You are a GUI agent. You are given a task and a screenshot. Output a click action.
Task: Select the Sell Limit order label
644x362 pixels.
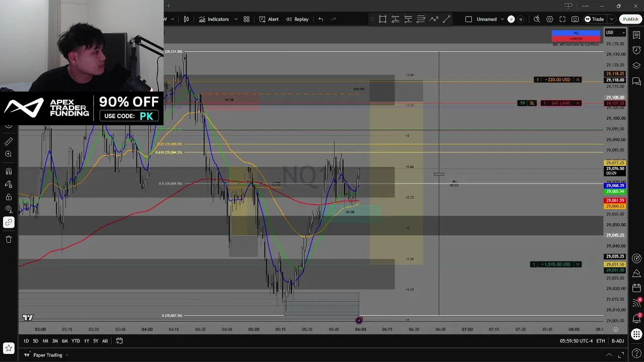pyautogui.click(x=560, y=103)
